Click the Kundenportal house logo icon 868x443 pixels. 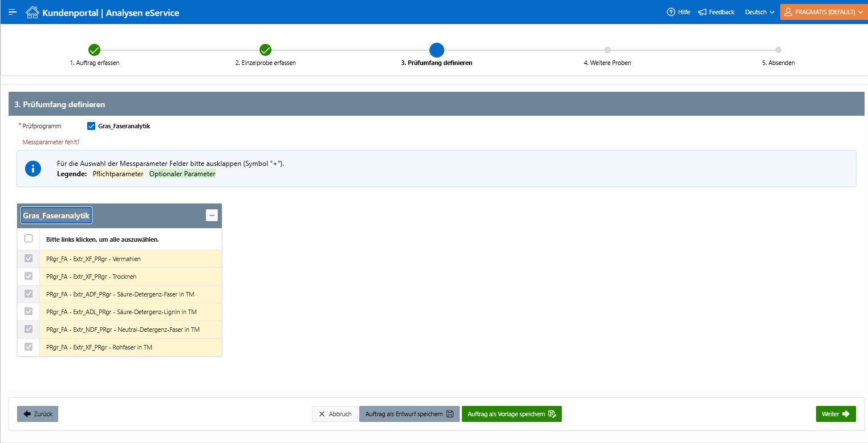(33, 12)
